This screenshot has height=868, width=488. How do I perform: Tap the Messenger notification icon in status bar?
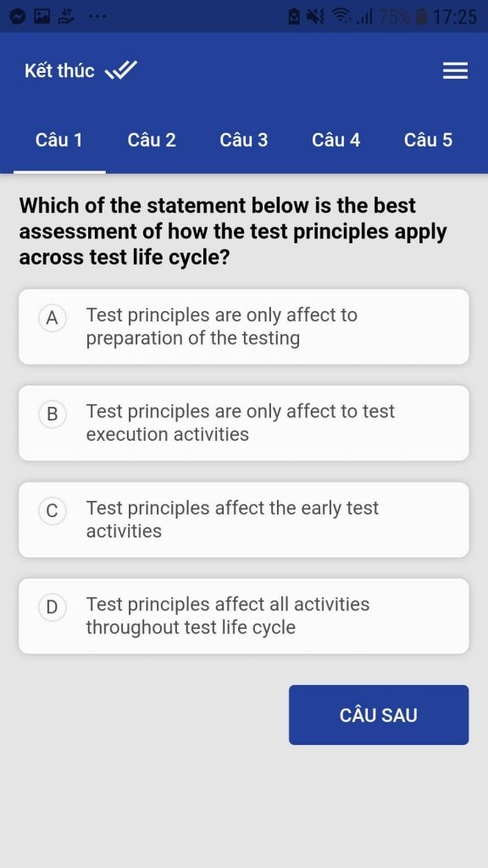[17, 17]
